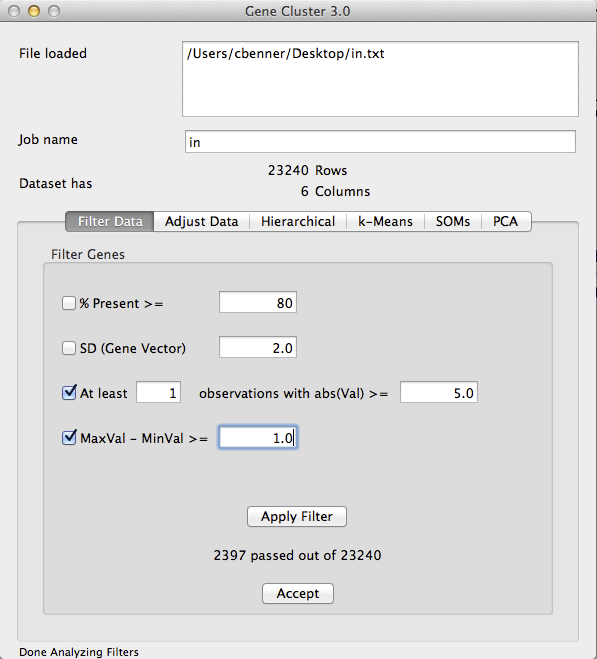Click the Job name field containing 'in'
Image resolution: width=597 pixels, height=659 pixels.
pos(380,142)
